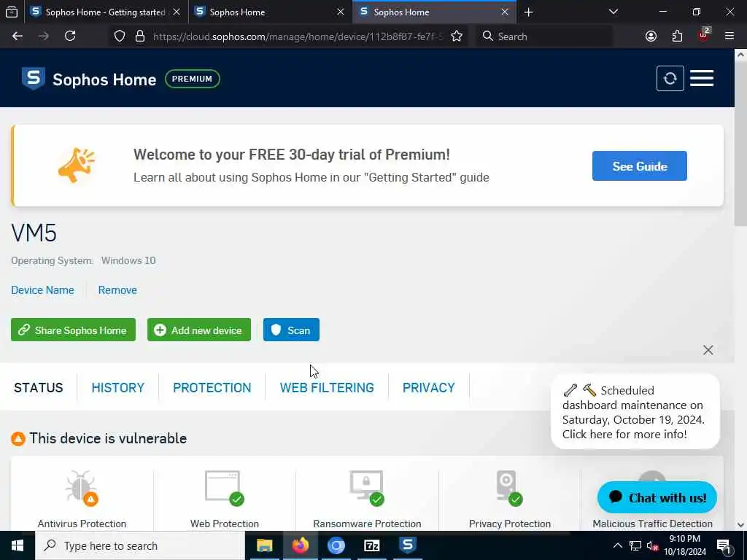Click the clock showing 9:10 PM
The image size is (747, 560).
(x=684, y=539)
